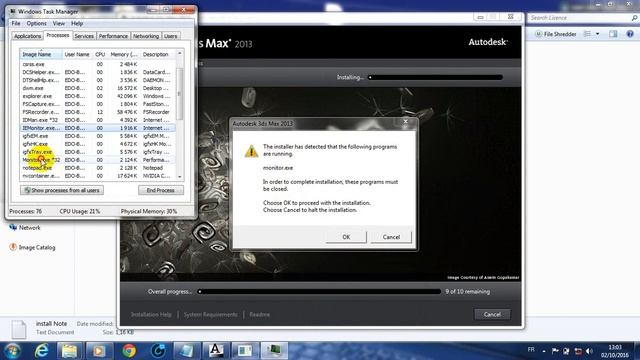Image resolution: width=640 pixels, height=360 pixels.
Task: Switch to the Performance tab
Action: point(113,36)
